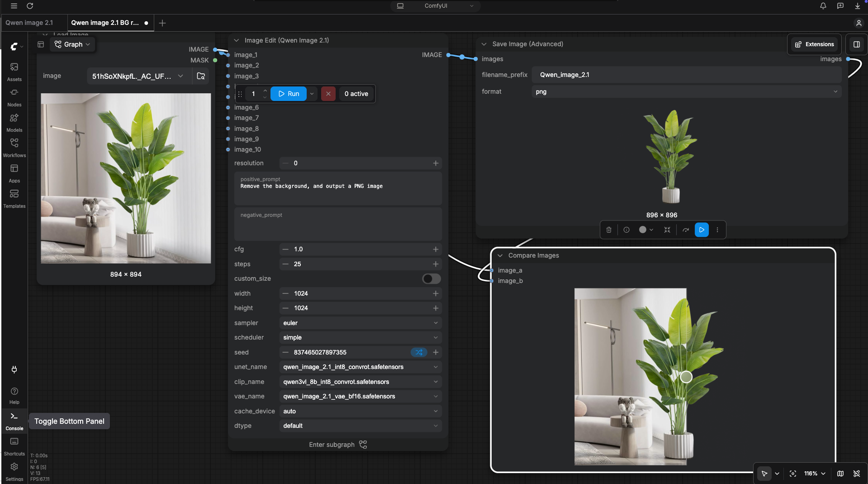Screen dimensions: 868x484
Task: Toggle seed randomize control
Action: pyautogui.click(x=419, y=352)
